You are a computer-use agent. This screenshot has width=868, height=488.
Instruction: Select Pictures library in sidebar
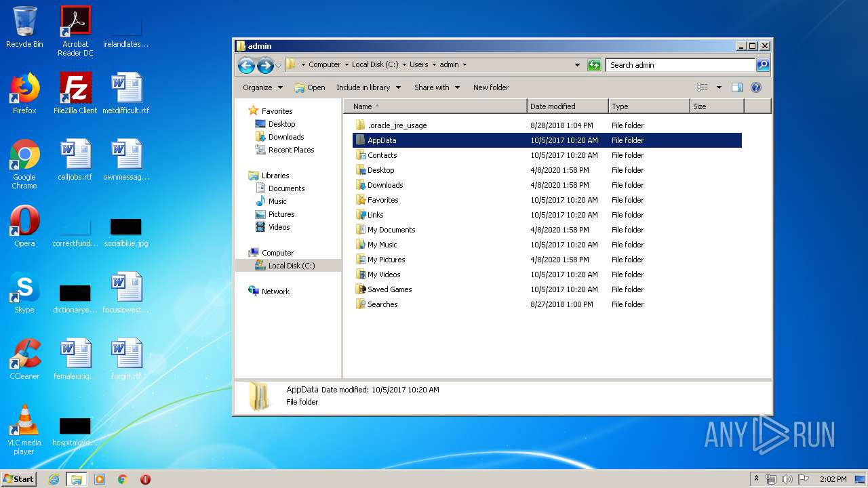click(281, 214)
